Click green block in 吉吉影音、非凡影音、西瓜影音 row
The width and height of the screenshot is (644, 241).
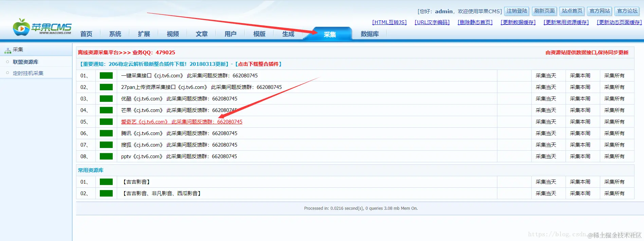[106, 193]
